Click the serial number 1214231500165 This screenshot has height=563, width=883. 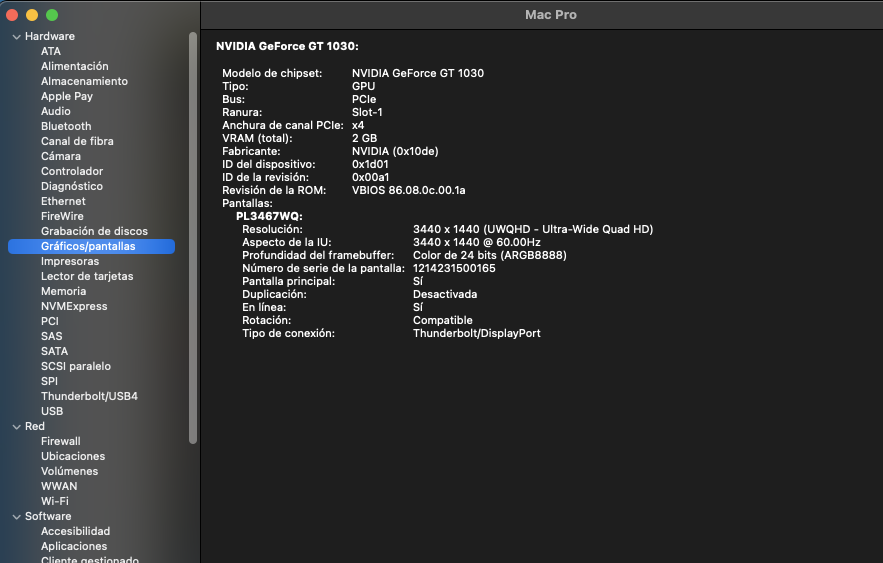point(454,269)
